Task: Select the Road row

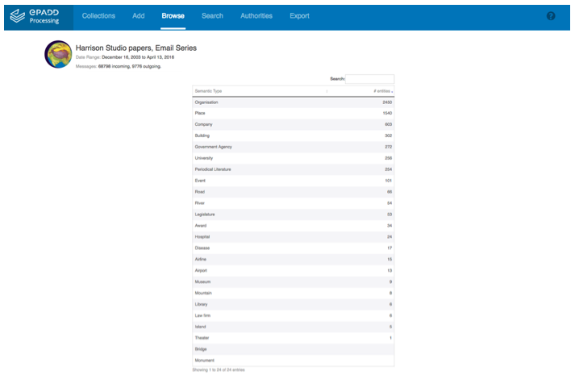Action: [294, 192]
